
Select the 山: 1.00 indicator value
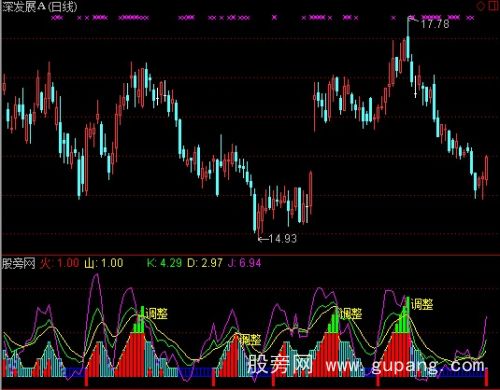coord(104,263)
